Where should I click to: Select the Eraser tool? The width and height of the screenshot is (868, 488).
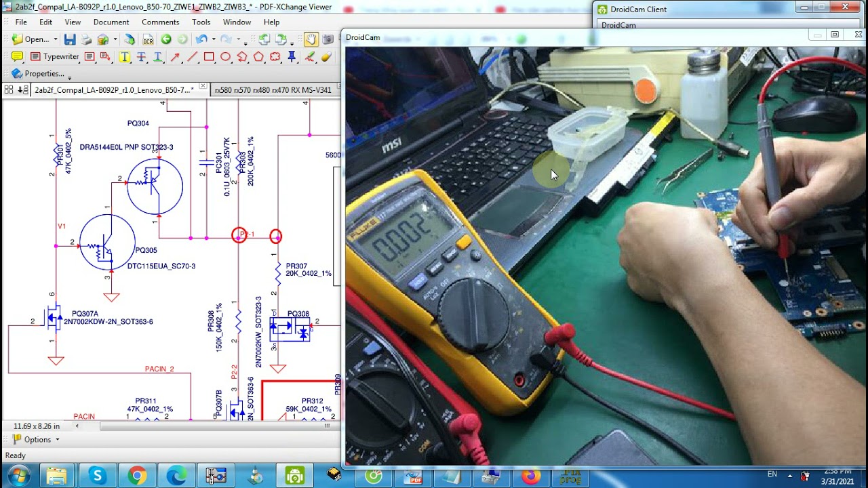[326, 56]
